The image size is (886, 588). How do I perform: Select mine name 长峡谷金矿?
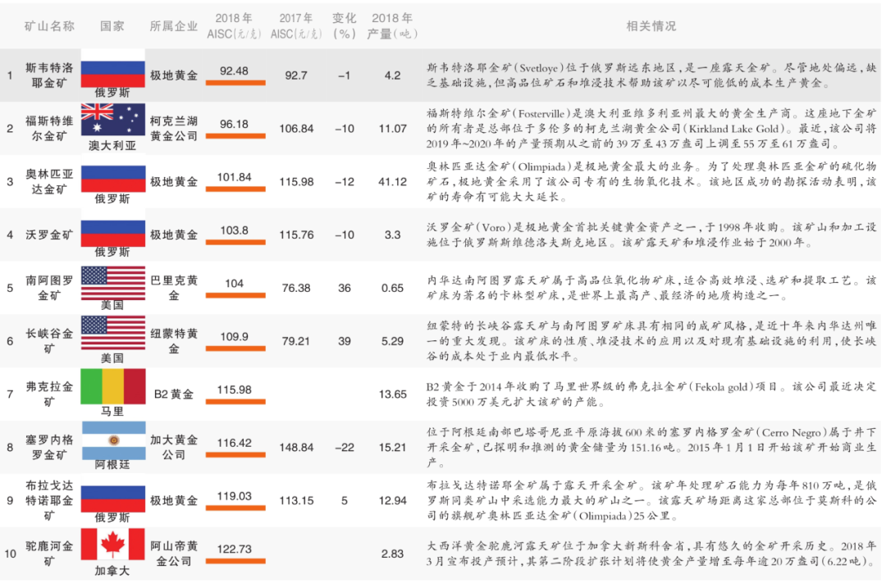click(x=49, y=341)
